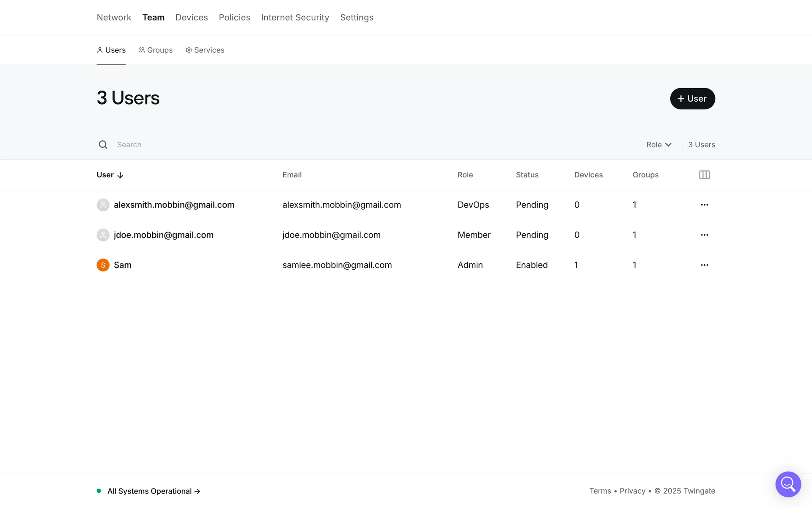Open the Sam user name link
Image resolution: width=812 pixels, height=508 pixels.
pos(123,265)
